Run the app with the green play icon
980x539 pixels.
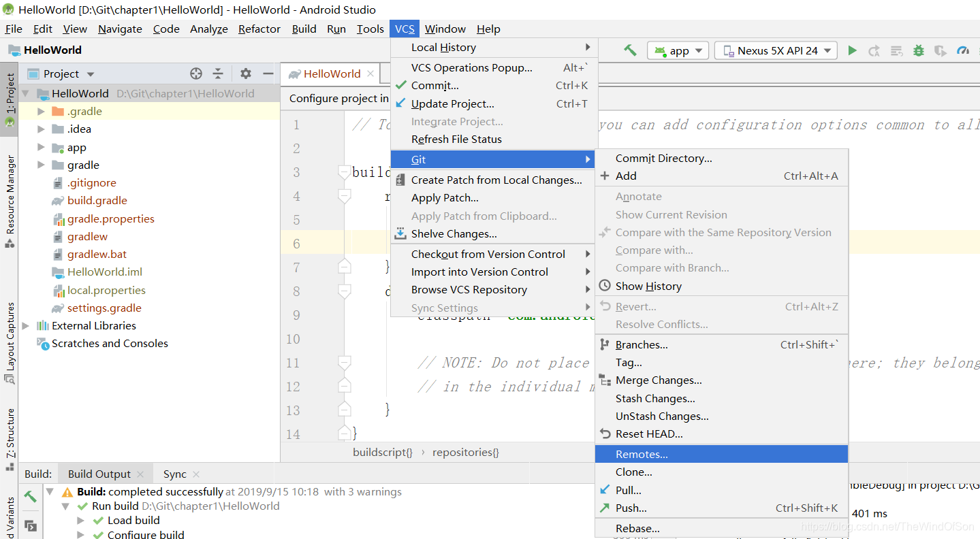tap(852, 50)
